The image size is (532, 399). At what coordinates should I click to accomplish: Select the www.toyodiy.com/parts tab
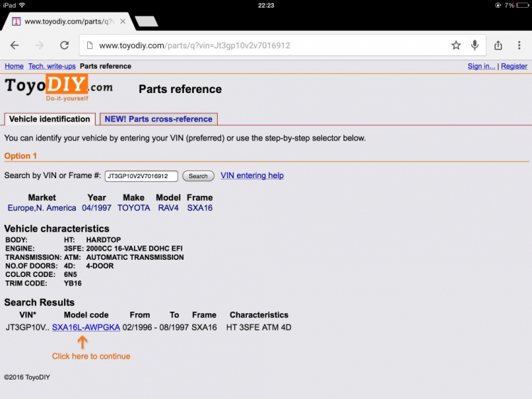tap(69, 21)
